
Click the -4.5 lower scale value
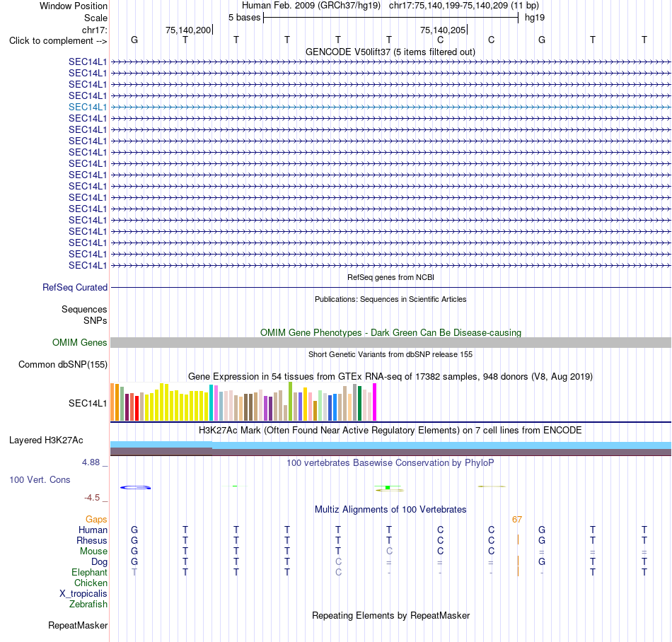[x=92, y=498]
